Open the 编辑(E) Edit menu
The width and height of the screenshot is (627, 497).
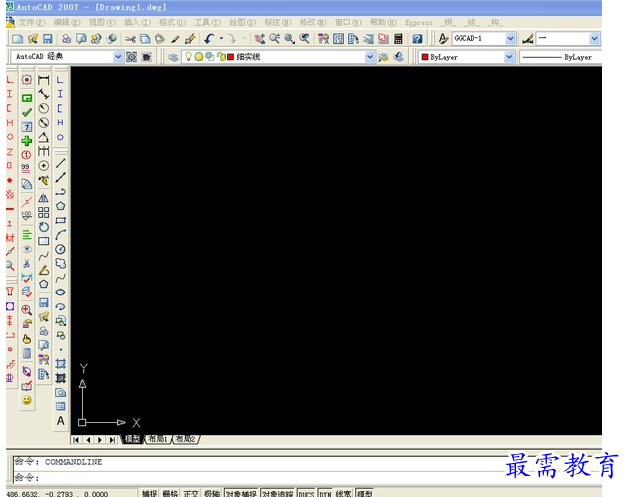click(67, 22)
